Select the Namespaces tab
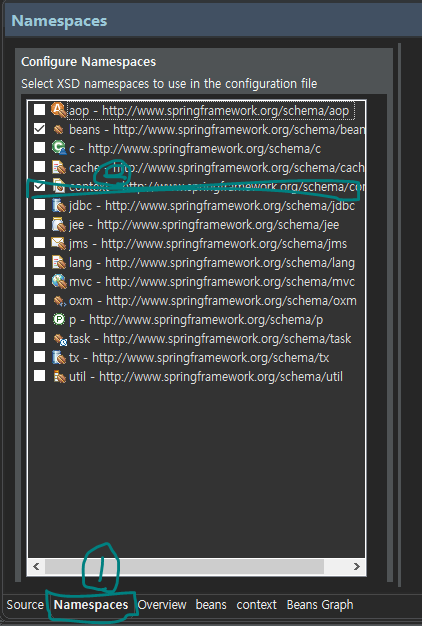Screen dimensions: 422x626 (x=91, y=604)
